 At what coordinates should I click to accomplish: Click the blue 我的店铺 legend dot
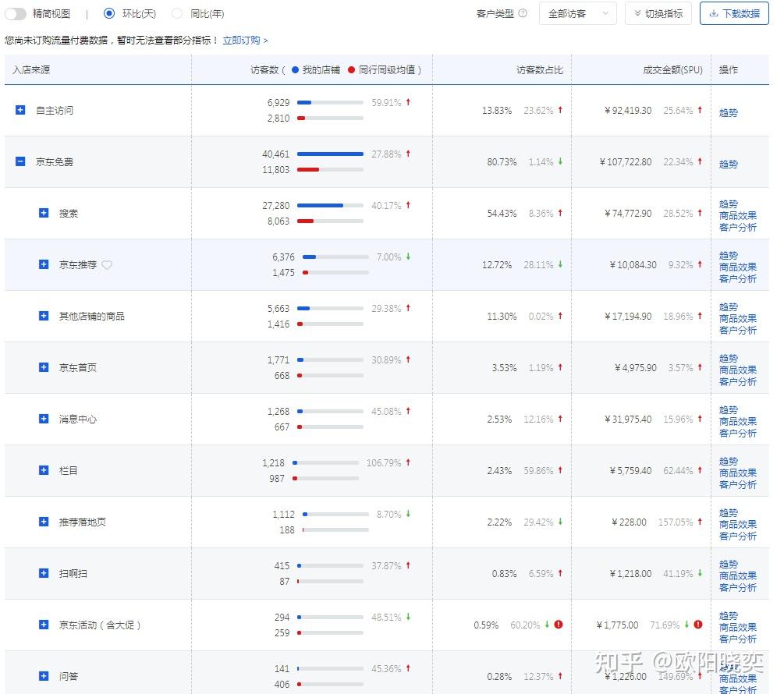pyautogui.click(x=295, y=70)
